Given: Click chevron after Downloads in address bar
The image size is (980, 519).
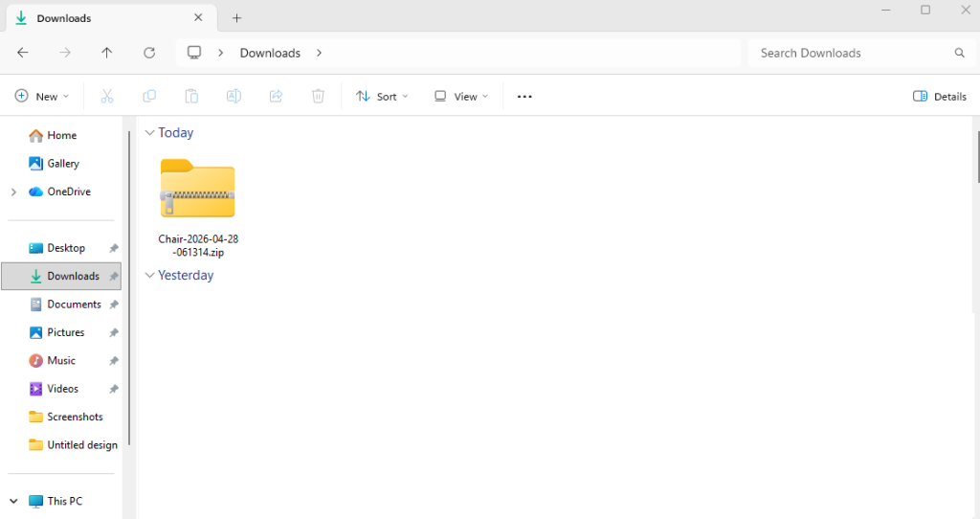Looking at the screenshot, I should pos(320,54).
